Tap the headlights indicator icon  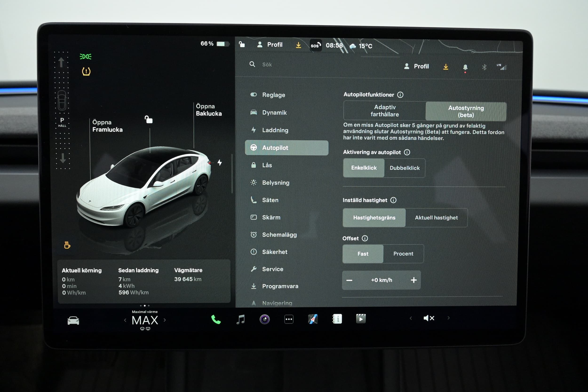click(x=86, y=56)
